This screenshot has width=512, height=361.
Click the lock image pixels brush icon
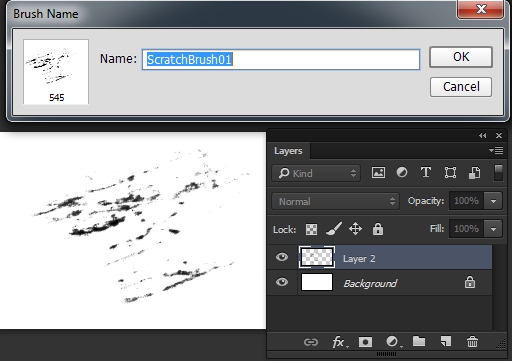click(334, 229)
